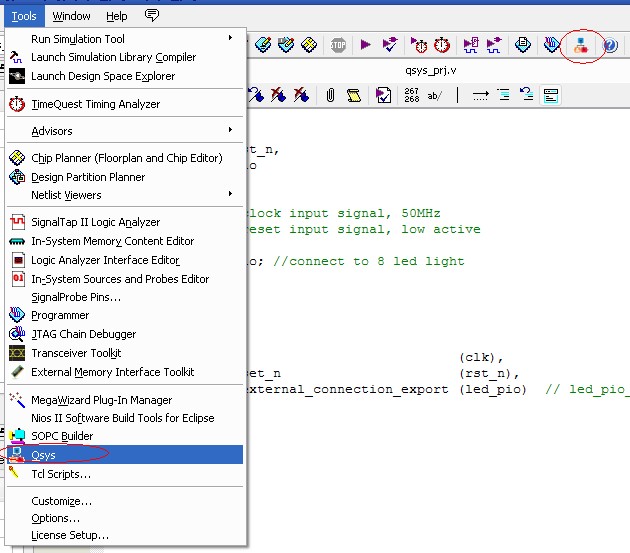Open the Tools menu
The height and width of the screenshot is (553, 630).
[x=24, y=16]
